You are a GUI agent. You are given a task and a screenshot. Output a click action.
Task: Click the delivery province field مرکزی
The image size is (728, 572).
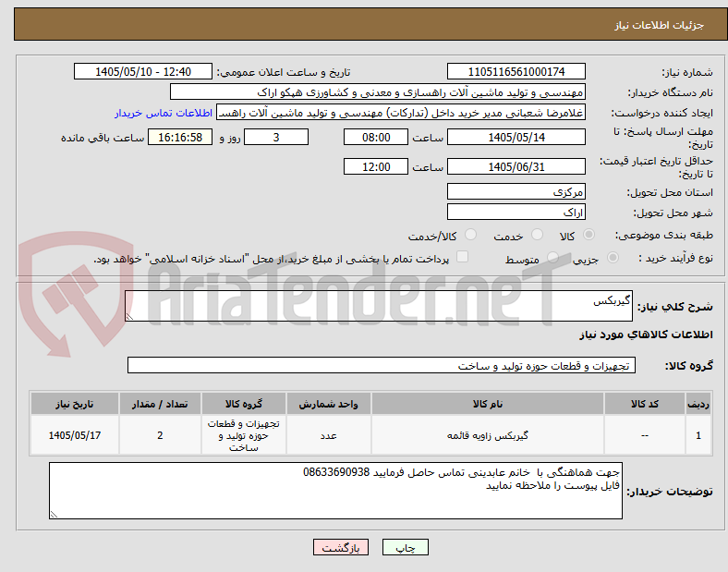516,191
